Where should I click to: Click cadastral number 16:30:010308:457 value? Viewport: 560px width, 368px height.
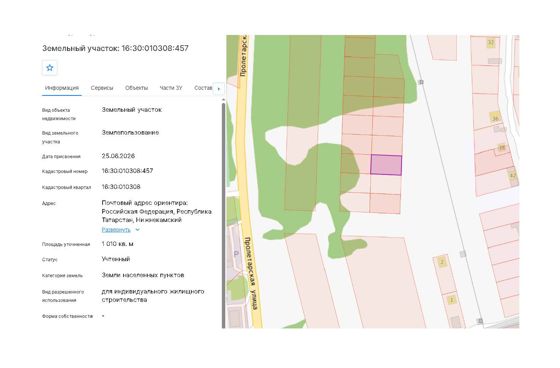click(x=128, y=171)
